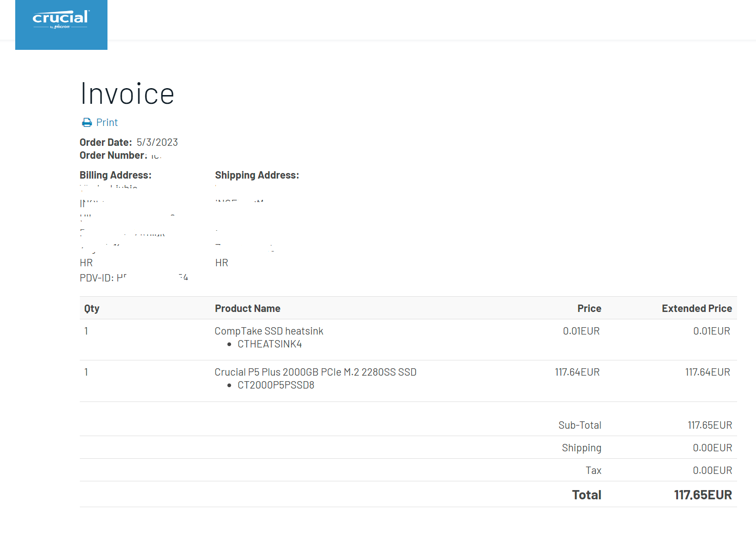Viewport: 756px width, 533px height.
Task: Click the Billing Address heading
Action: pyautogui.click(x=115, y=175)
